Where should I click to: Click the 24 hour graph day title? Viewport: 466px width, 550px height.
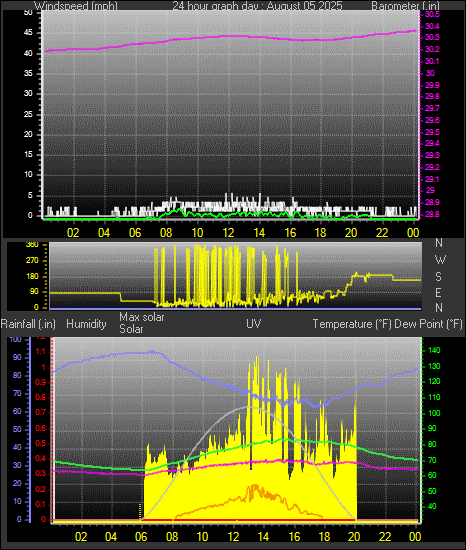point(257,6)
